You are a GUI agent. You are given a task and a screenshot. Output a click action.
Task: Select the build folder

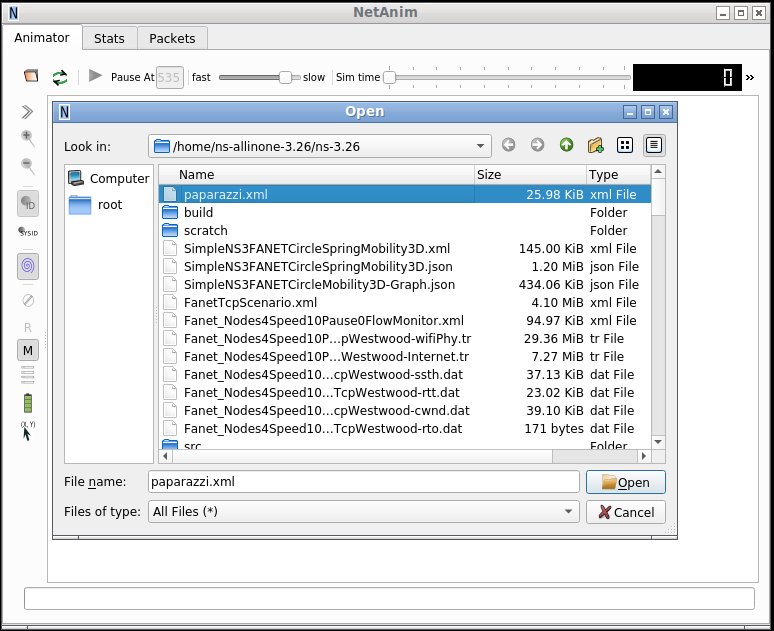click(405, 212)
